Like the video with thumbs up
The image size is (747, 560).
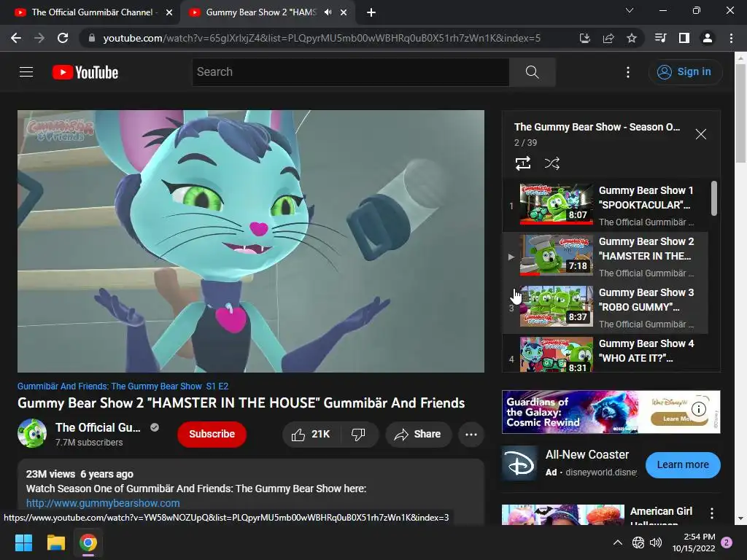click(311, 435)
